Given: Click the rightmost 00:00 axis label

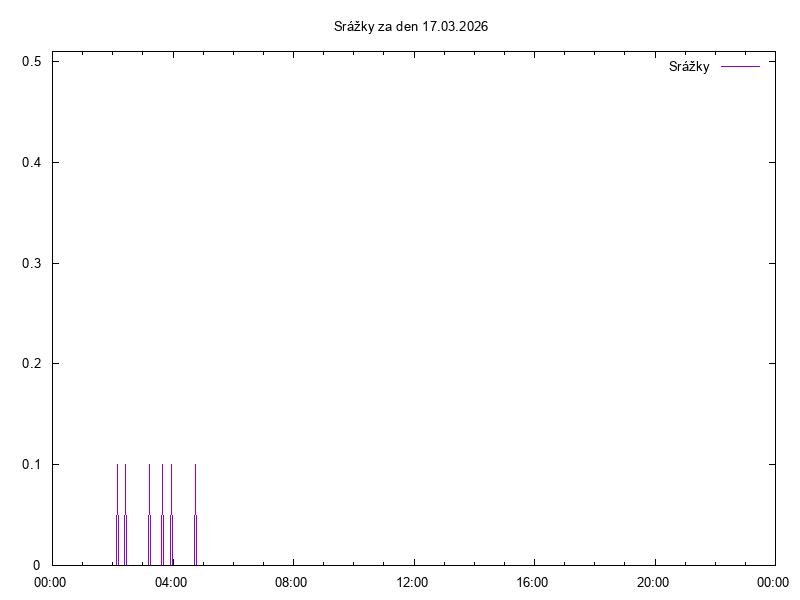Looking at the screenshot, I should pos(773,581).
